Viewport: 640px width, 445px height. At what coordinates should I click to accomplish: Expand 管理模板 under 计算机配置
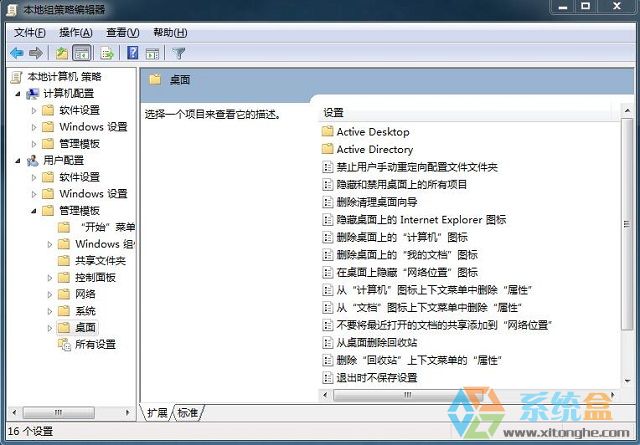34,144
